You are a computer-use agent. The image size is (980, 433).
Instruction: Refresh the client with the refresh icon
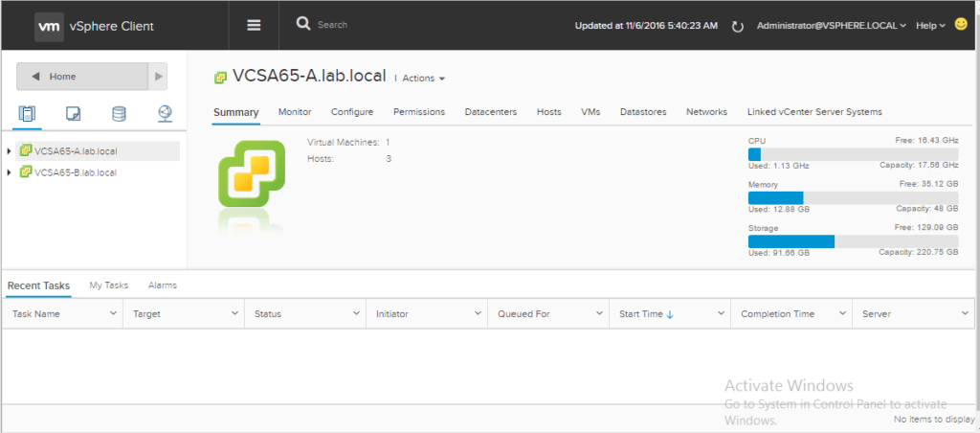(x=738, y=26)
